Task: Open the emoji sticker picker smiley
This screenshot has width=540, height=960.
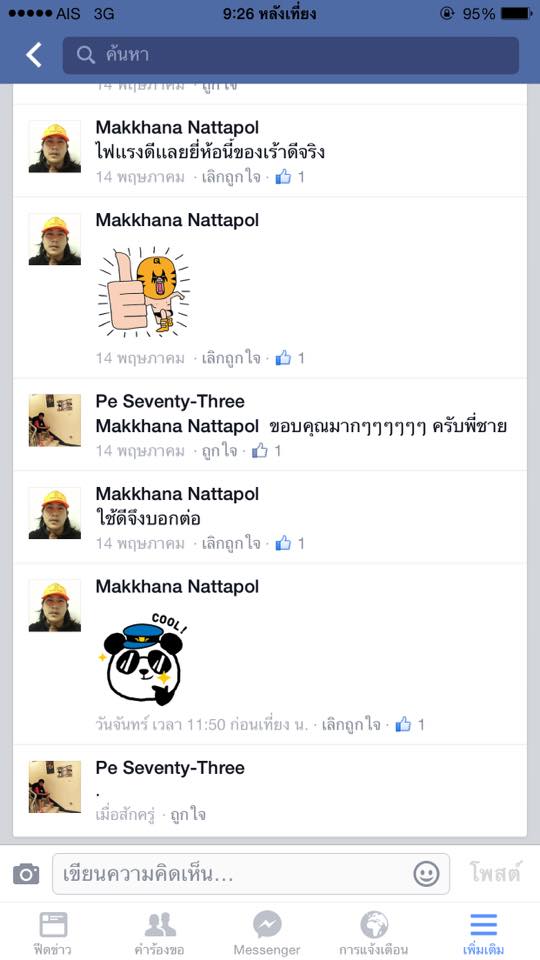Action: click(426, 874)
